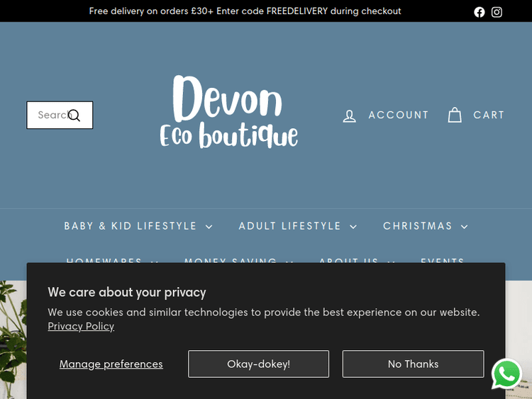
Task: Open the Instagram profile icon
Action: (497, 12)
